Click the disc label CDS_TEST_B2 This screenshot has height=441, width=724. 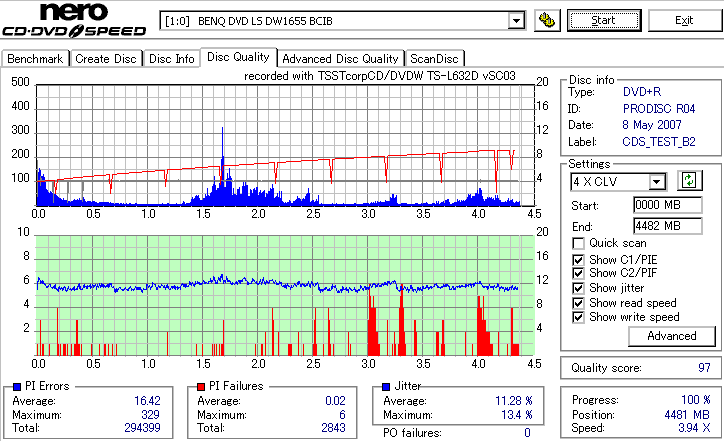click(659, 142)
